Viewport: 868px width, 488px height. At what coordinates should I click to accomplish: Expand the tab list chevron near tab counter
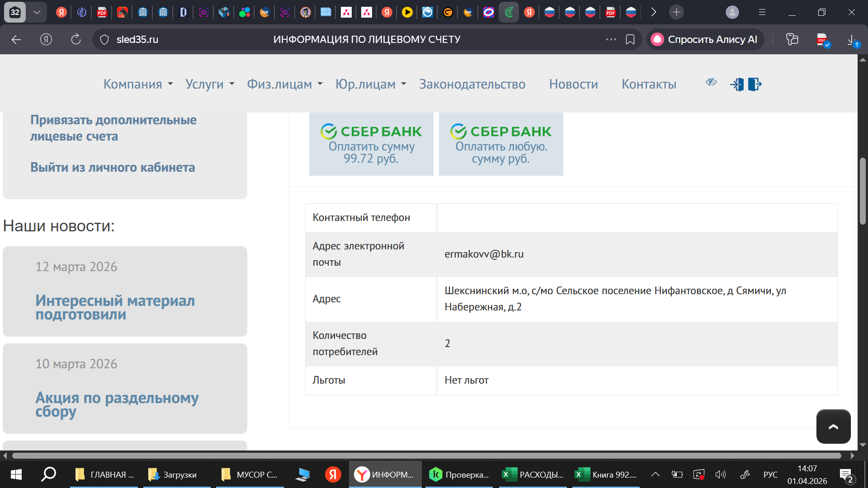click(37, 12)
